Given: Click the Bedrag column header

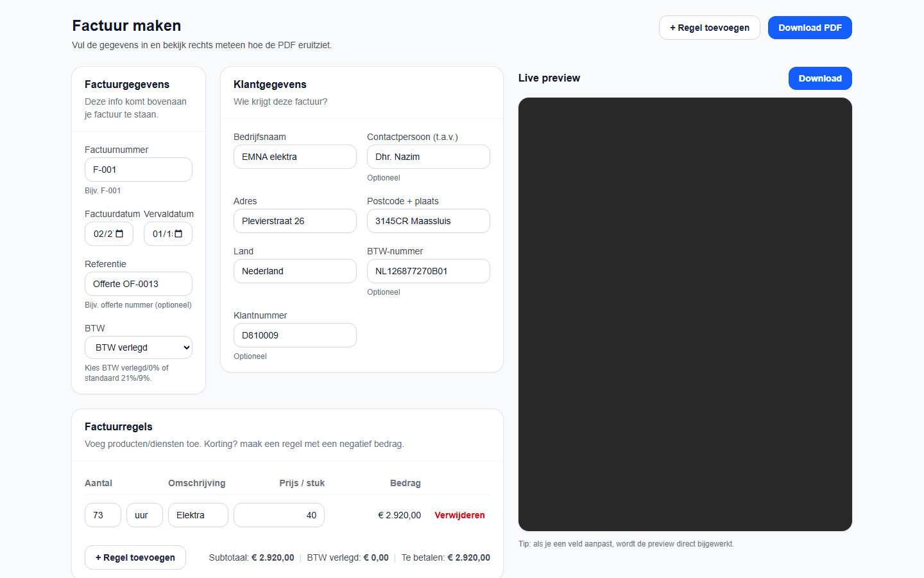Looking at the screenshot, I should tap(406, 483).
